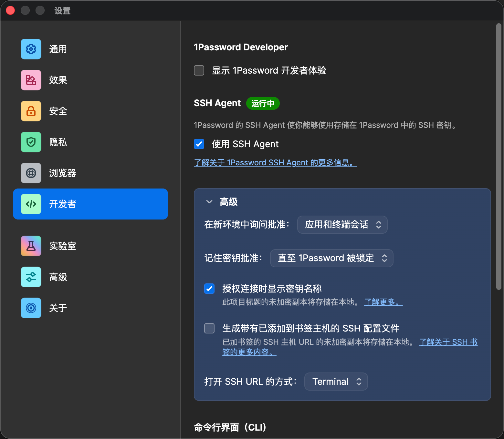
Task: Open link 了解关于 1Password SSH Agent 的更多信息
Action: (275, 162)
